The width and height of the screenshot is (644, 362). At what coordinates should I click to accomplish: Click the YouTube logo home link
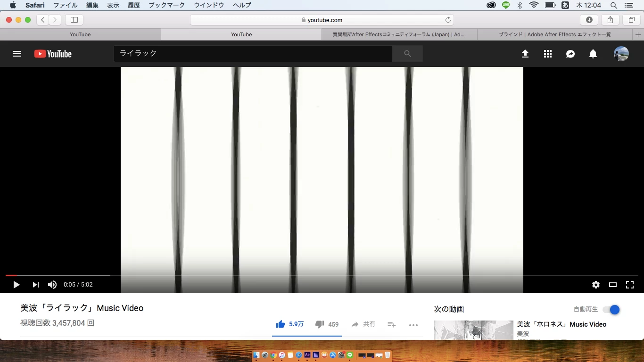[x=53, y=54]
